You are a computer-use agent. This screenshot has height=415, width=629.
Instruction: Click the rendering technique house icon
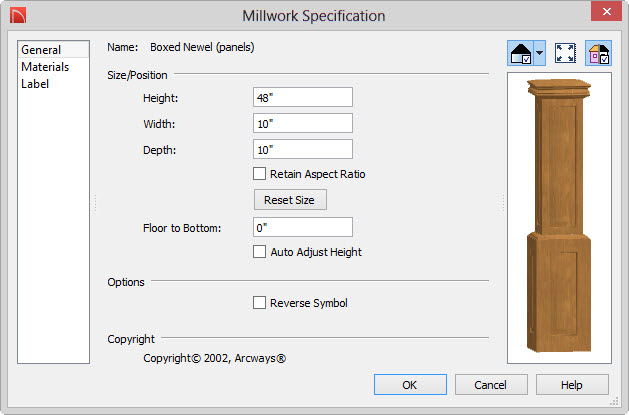point(521,53)
